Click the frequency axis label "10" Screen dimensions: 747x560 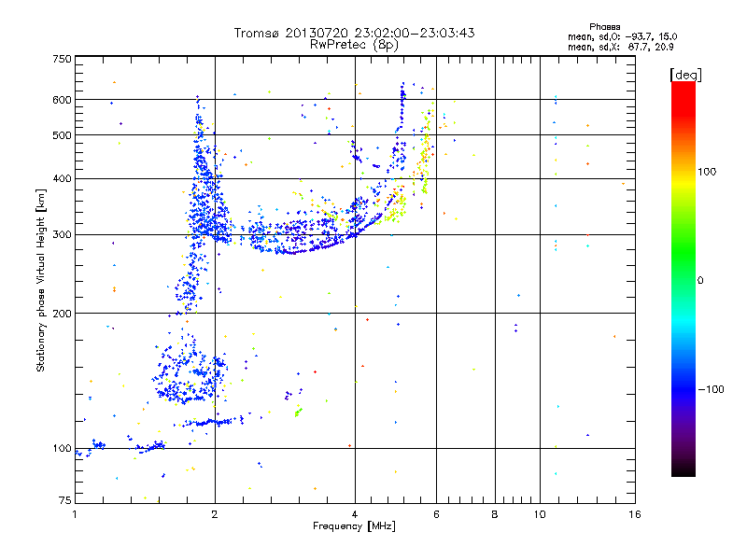[x=540, y=514]
